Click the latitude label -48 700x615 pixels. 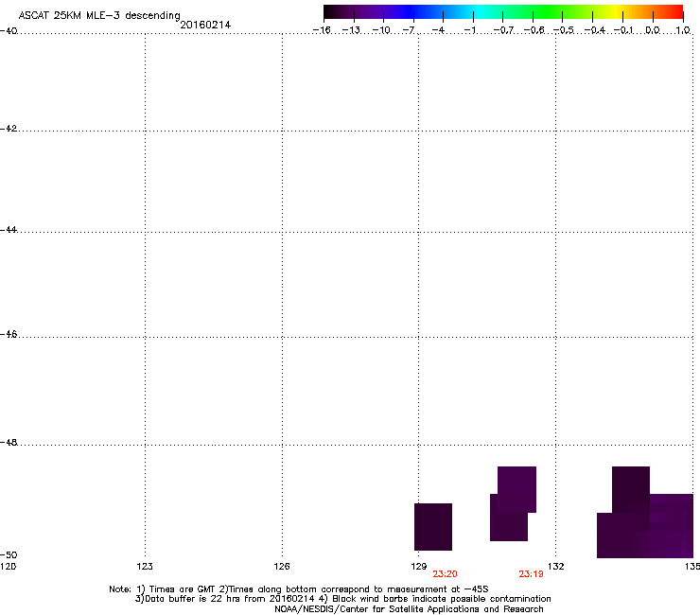point(9,443)
